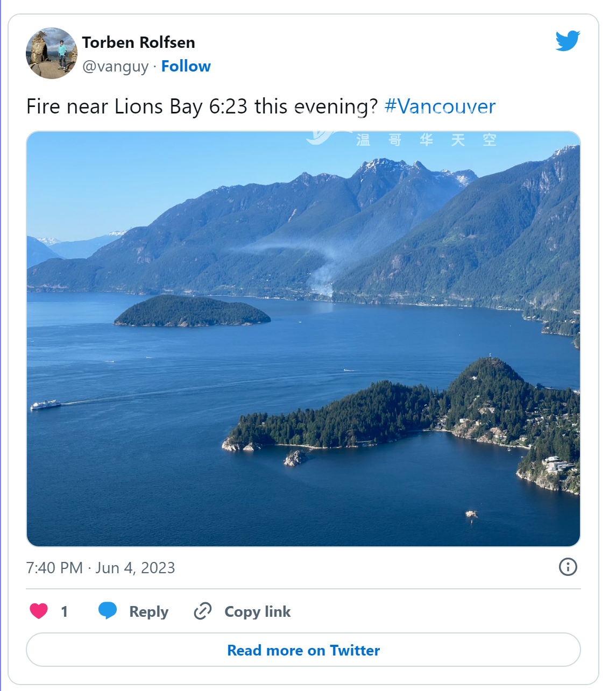Open the 7:40 PM Jun 4, 2023 timestamp
Viewport: 616px width, 691px height.
pyautogui.click(x=101, y=568)
